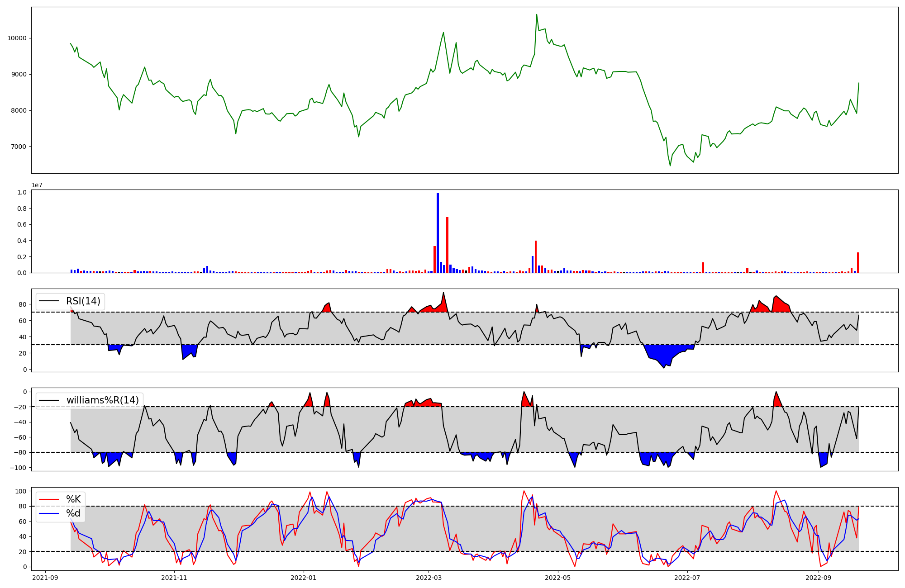
Task: Click the 2022-07 x-axis date label
Action: (687, 578)
